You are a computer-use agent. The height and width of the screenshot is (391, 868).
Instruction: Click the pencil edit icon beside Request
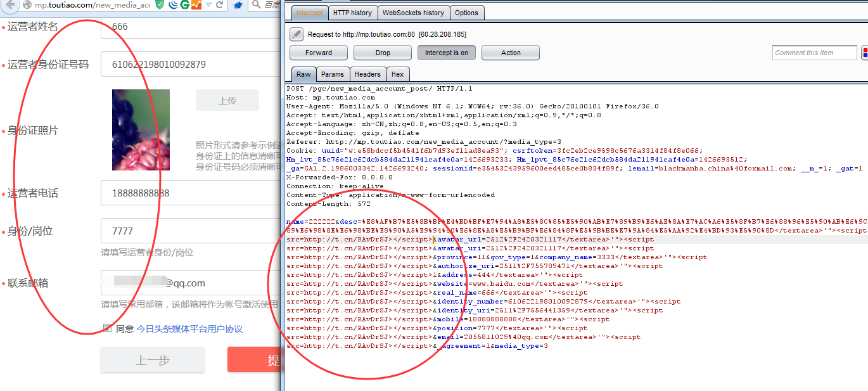(296, 34)
